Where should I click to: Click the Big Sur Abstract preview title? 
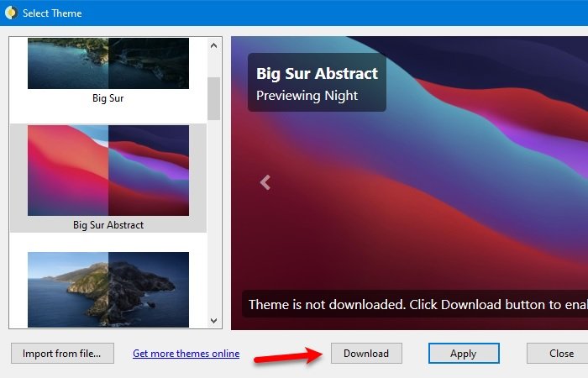[x=317, y=74]
